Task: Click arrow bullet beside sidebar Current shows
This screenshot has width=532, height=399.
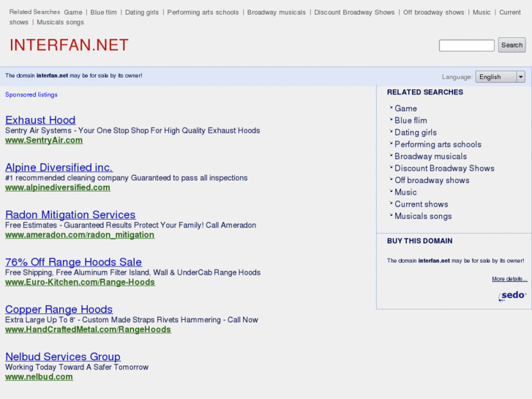Action: pyautogui.click(x=391, y=203)
